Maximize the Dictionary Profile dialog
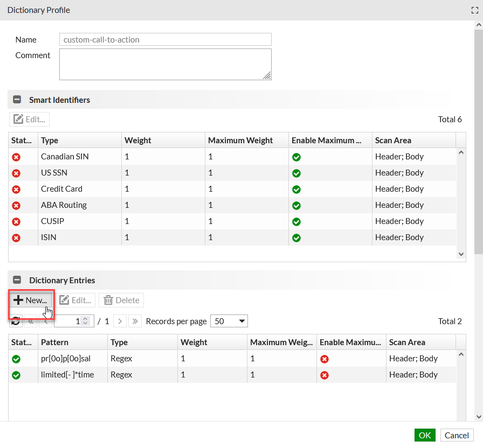The width and height of the screenshot is (483, 448). point(475,10)
